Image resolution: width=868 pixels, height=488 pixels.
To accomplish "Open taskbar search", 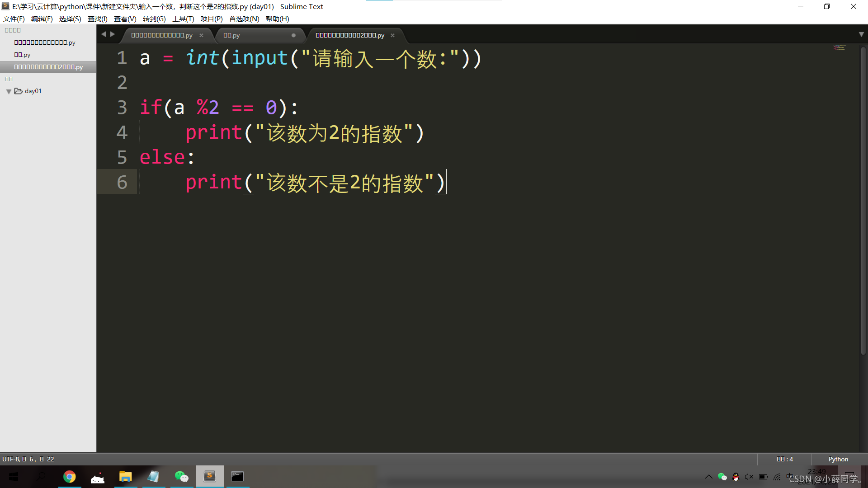I will [41, 477].
